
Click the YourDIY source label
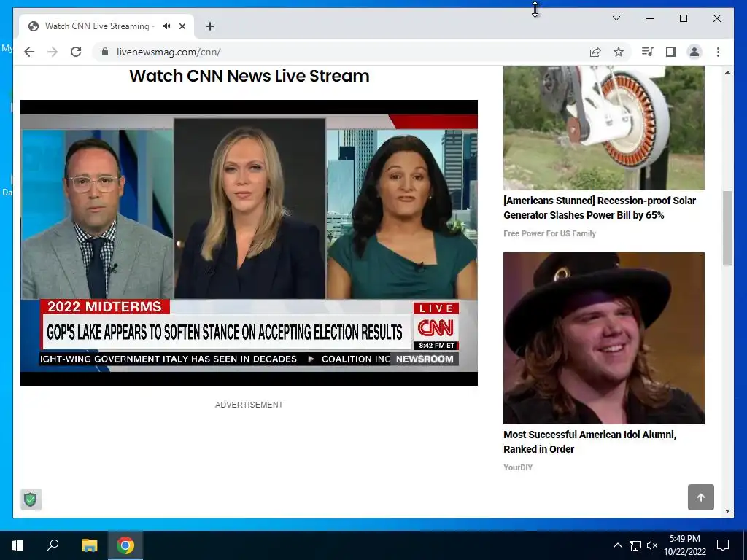pos(518,467)
